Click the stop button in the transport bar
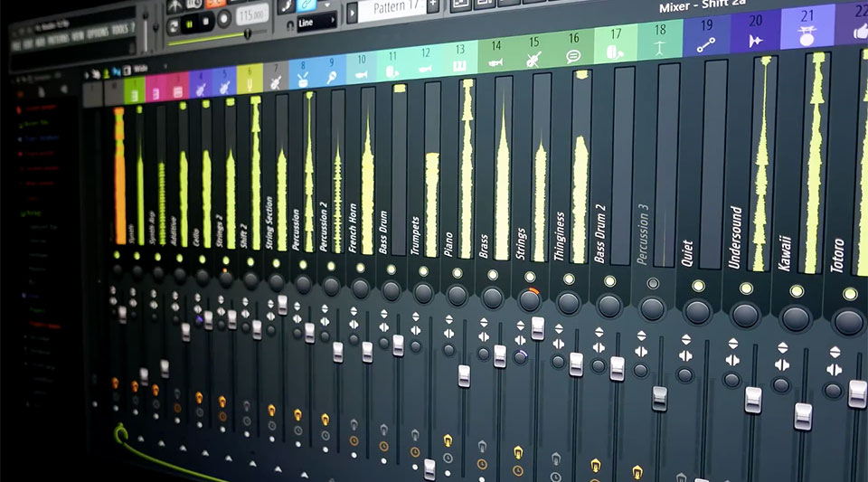This screenshot has width=868, height=482. [x=205, y=22]
